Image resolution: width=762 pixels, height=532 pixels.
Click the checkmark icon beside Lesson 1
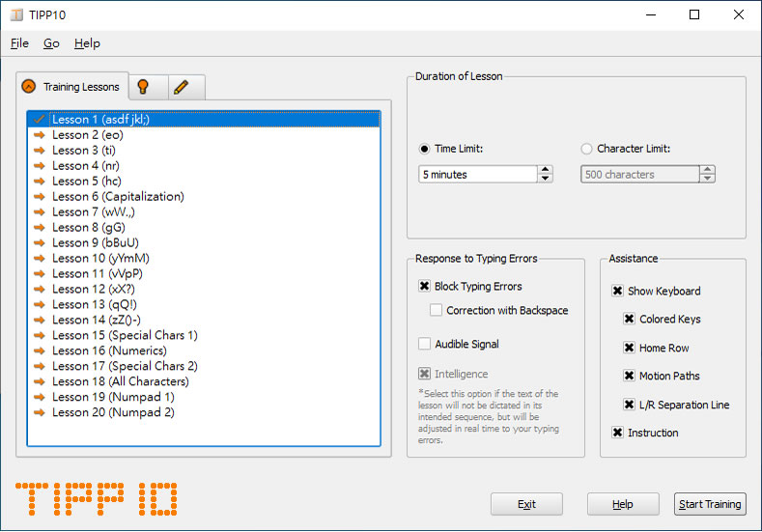coord(40,119)
